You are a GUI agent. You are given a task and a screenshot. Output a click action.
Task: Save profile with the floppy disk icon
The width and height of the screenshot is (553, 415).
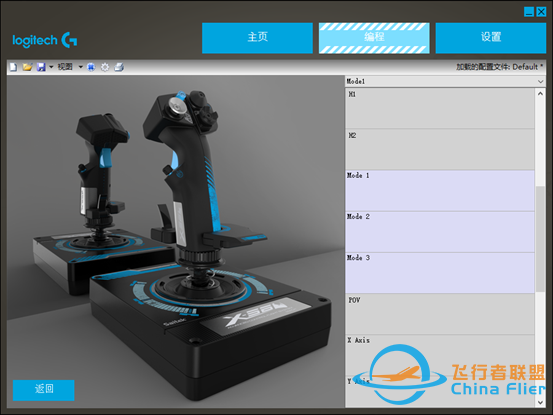[41, 67]
